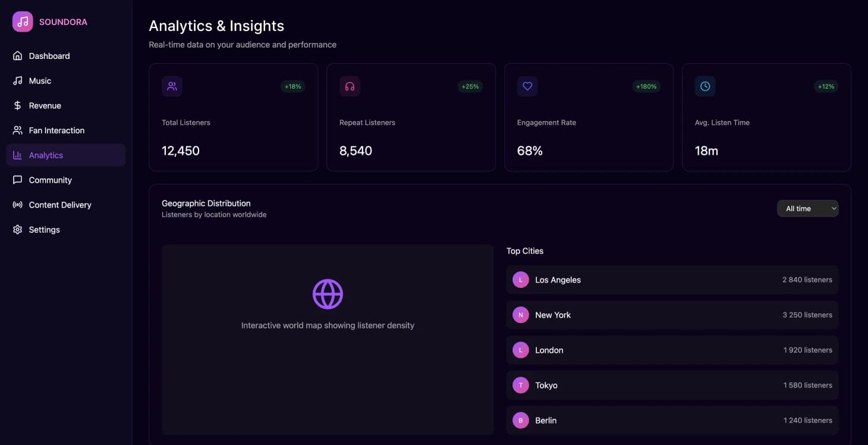Click the +180% badge on Engagement Rate

click(x=646, y=86)
